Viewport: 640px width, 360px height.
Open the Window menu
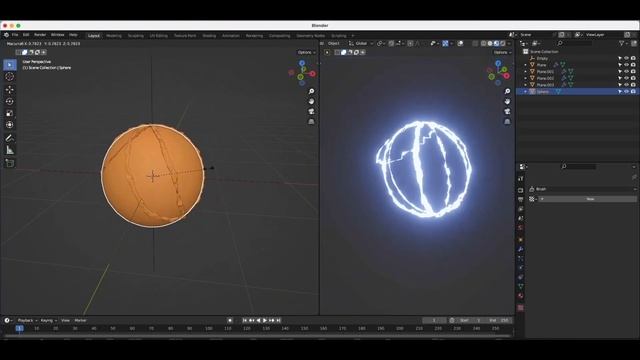(58, 35)
